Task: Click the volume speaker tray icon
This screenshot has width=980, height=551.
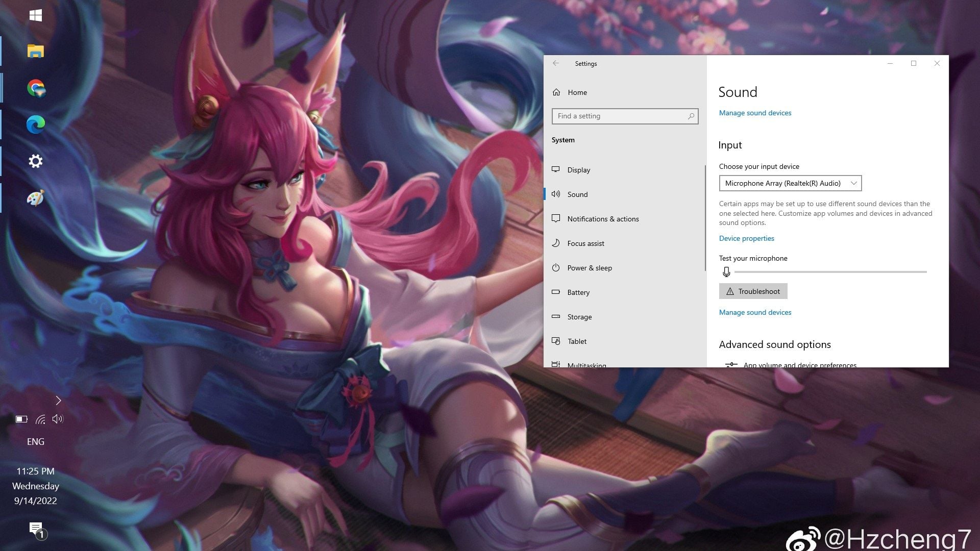Action: [x=58, y=419]
